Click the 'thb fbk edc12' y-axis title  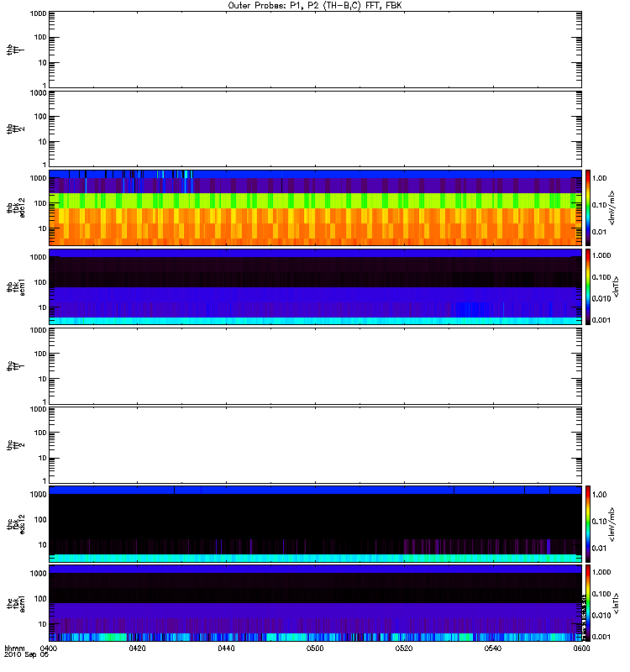point(16,207)
